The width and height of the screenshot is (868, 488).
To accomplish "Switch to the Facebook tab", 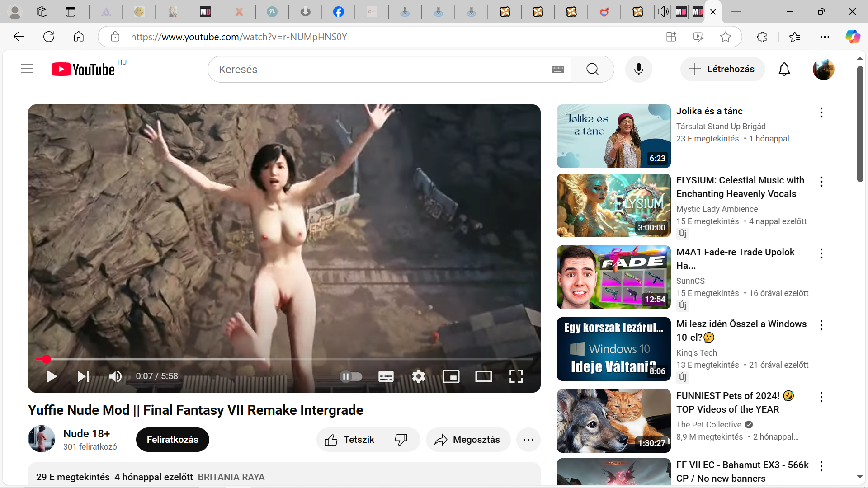I will point(338,12).
